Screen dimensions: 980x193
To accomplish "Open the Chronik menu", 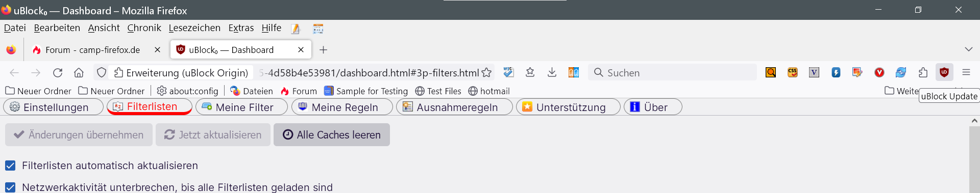I will point(144,28).
